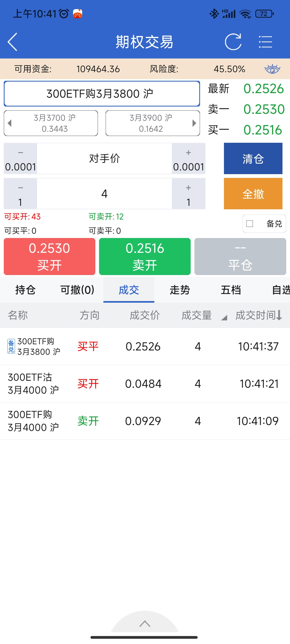Switch to next strike 3月3900 沪
Viewport: 290px width, 644px height.
pos(153,123)
